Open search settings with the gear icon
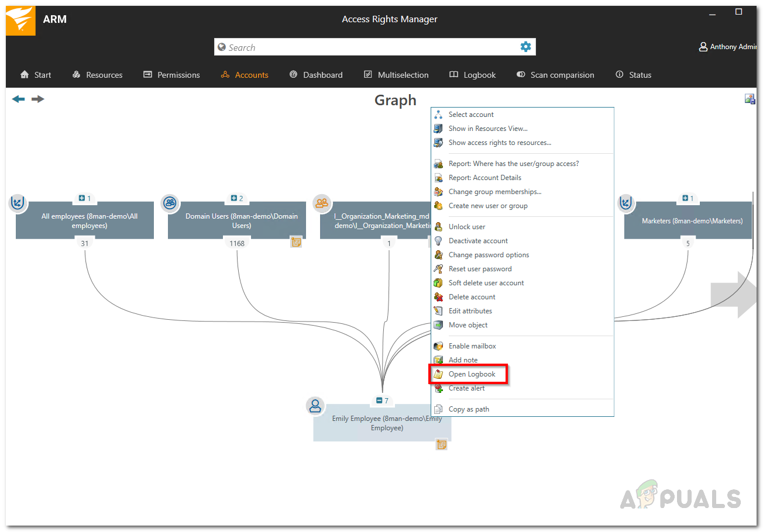 (525, 47)
